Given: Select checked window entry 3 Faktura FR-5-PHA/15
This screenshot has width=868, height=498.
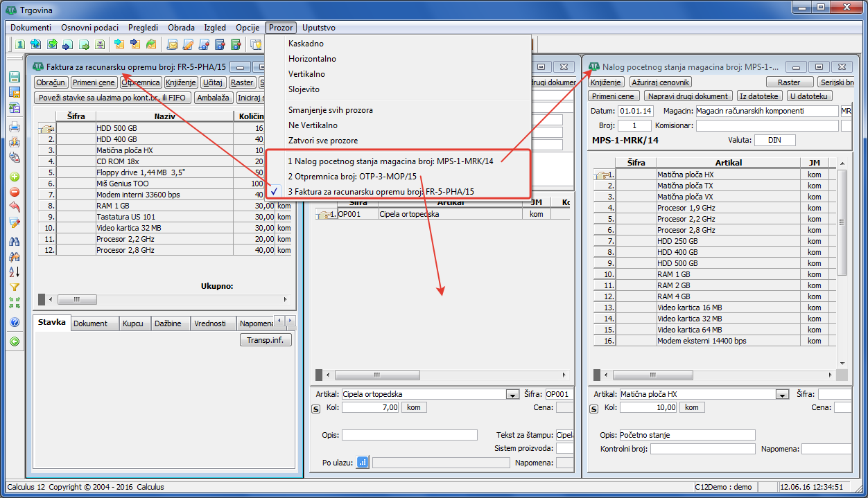Looking at the screenshot, I should point(381,192).
